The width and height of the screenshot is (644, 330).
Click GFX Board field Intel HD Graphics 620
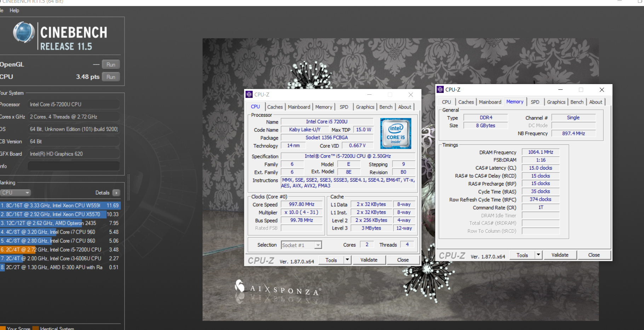[x=74, y=154]
